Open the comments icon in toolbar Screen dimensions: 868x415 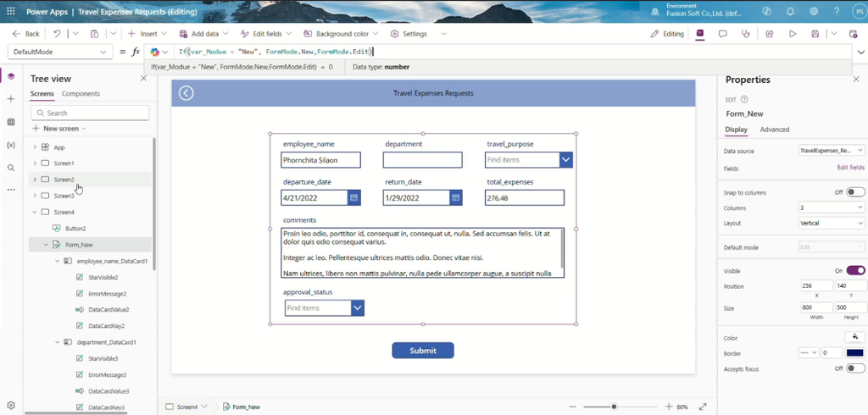tap(722, 34)
